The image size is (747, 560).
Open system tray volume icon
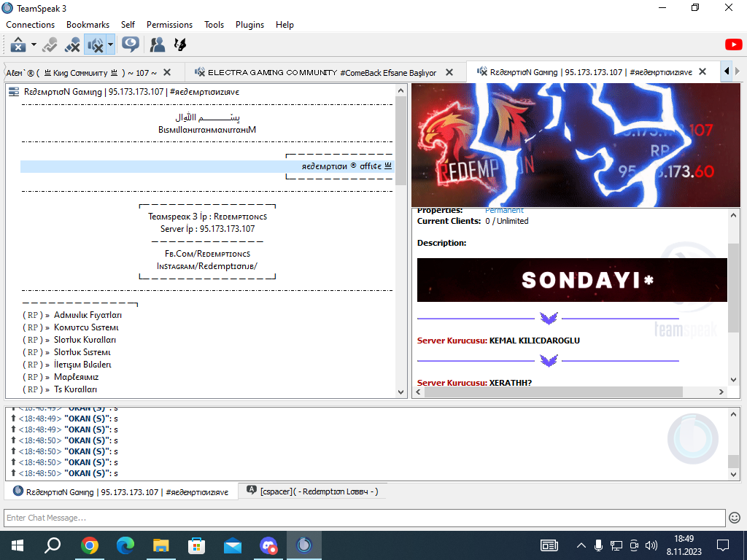coord(651,545)
